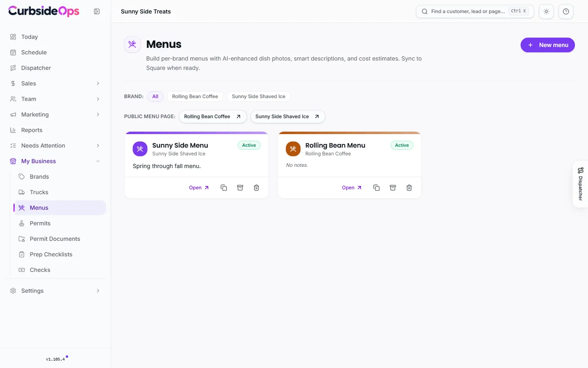The width and height of the screenshot is (588, 368).
Task: Toggle the light/dark theme sun icon
Action: pos(546,11)
